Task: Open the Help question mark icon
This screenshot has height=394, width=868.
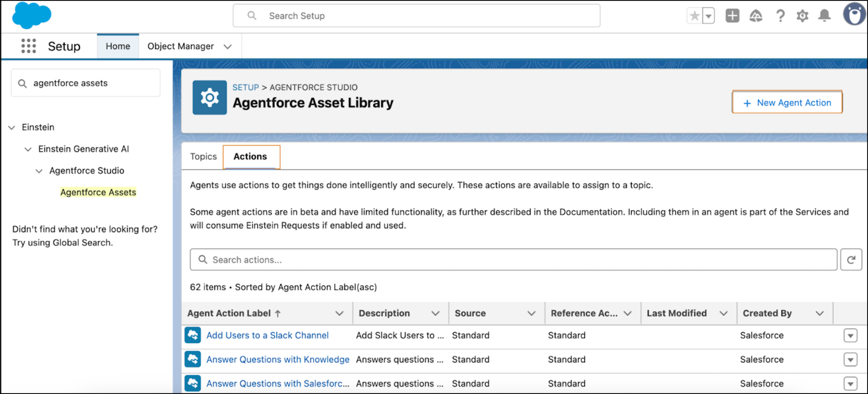Action: pos(780,16)
